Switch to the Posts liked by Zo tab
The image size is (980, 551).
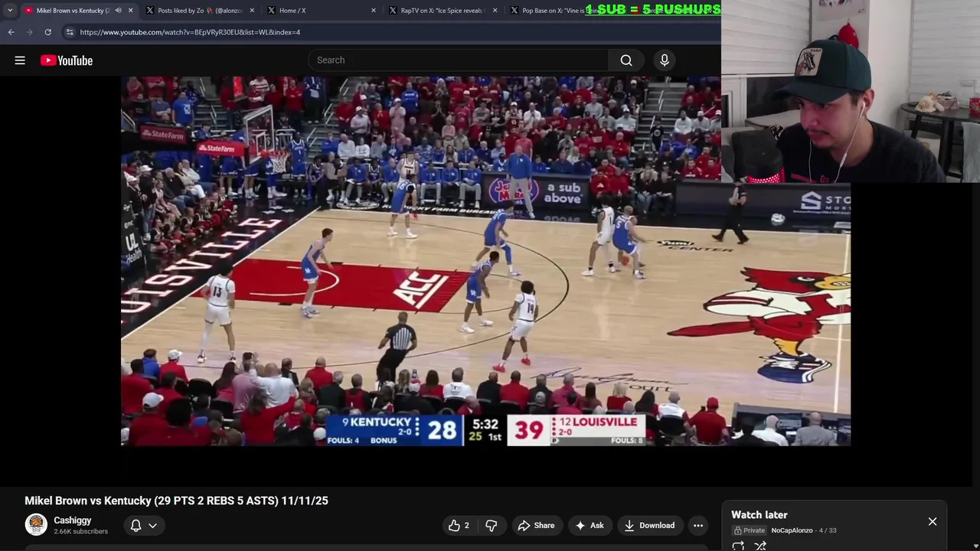point(199,11)
